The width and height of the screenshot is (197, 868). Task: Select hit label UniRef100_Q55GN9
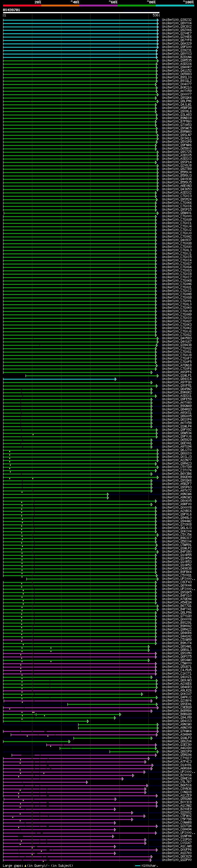coord(177,799)
